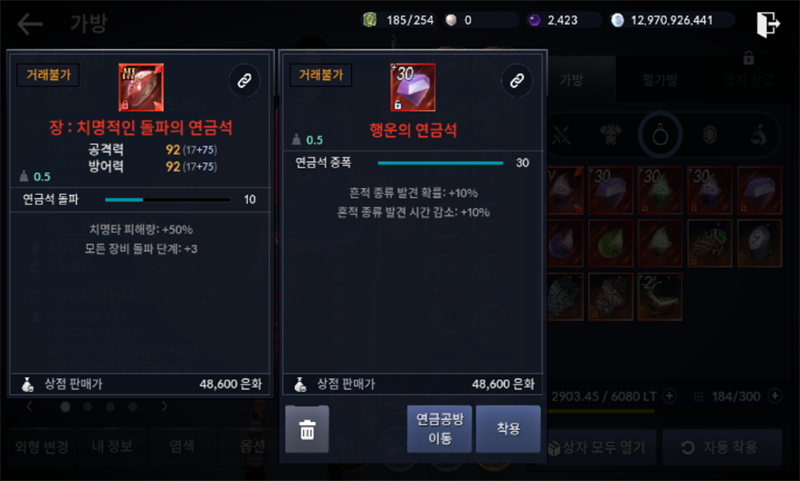
Task: Click the link icon on 행운의 연금석 panel
Action: click(517, 80)
